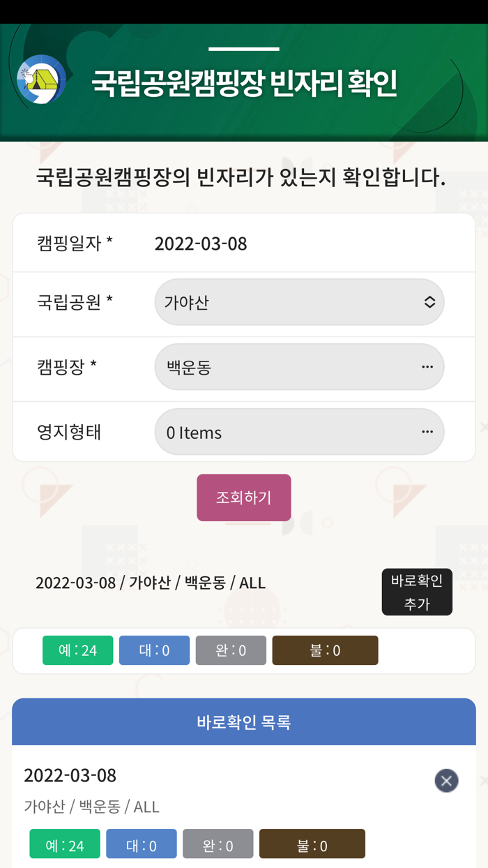The width and height of the screenshot is (488, 868).
Task: Open the 영지형태 selector showing 0 Items
Action: tap(299, 431)
